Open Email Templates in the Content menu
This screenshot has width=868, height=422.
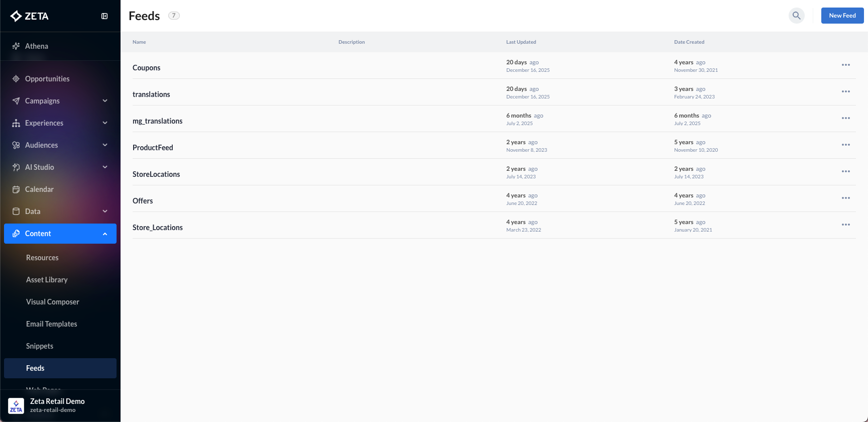coord(52,324)
